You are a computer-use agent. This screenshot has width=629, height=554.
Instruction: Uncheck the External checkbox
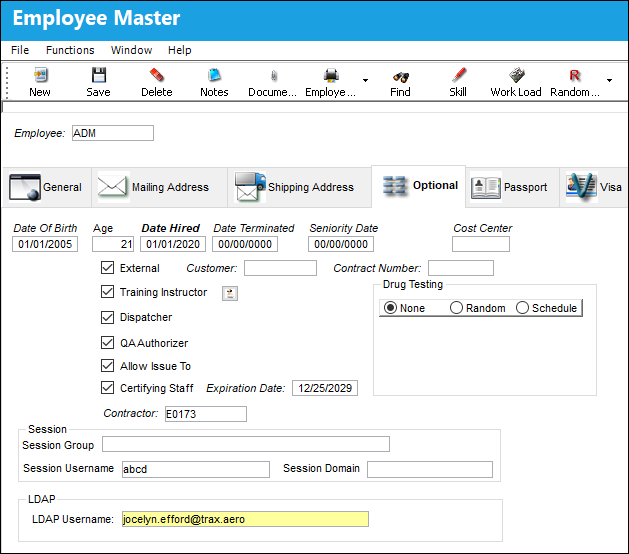tap(108, 268)
